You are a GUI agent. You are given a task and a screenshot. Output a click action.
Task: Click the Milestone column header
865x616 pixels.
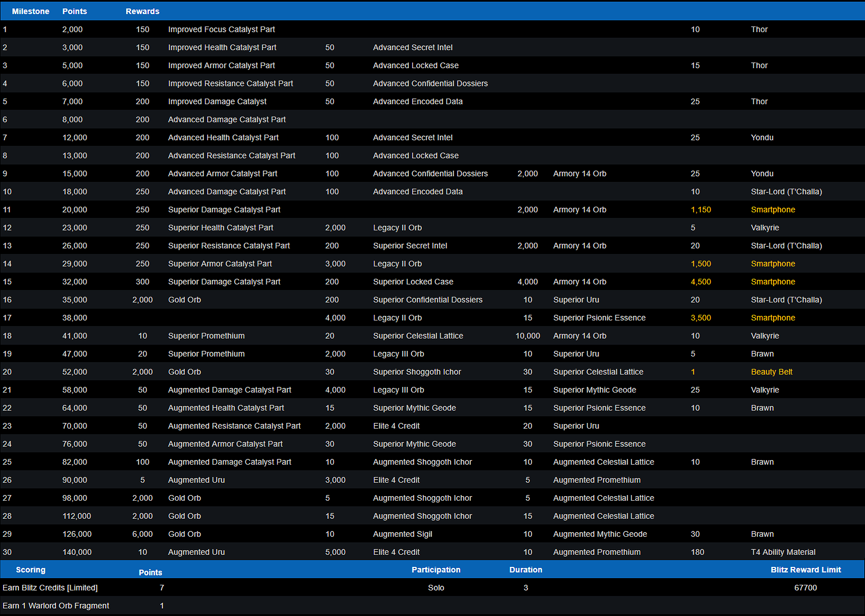click(x=30, y=11)
